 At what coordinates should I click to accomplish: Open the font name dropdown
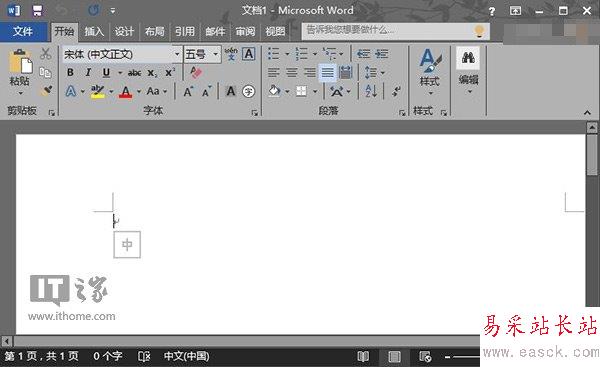coord(177,54)
